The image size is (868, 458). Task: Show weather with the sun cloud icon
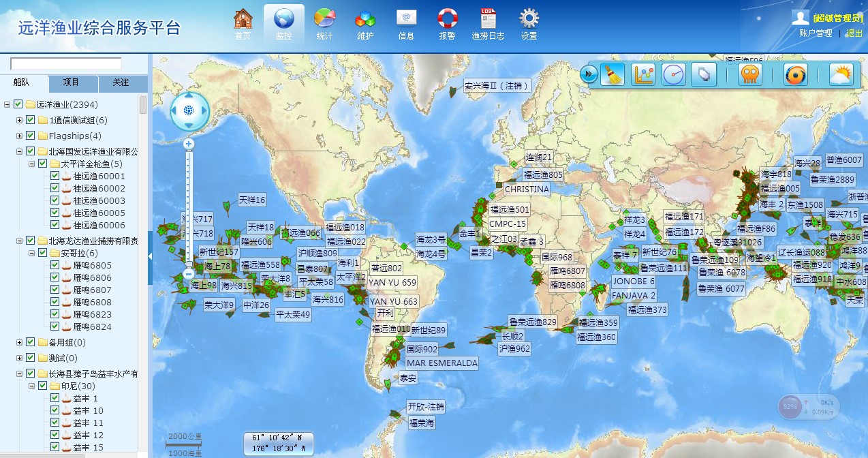pos(841,74)
